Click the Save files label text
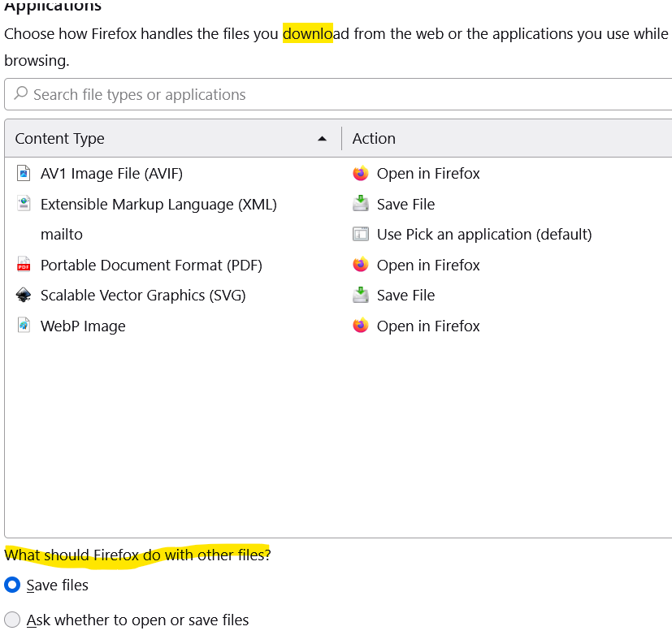Image resolution: width=672 pixels, height=635 pixels. tap(58, 585)
